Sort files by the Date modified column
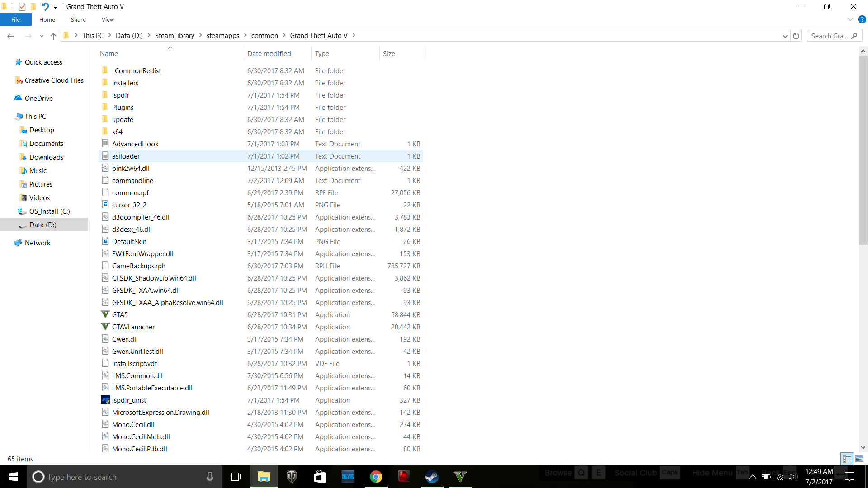The width and height of the screenshot is (868, 488). click(x=269, y=53)
